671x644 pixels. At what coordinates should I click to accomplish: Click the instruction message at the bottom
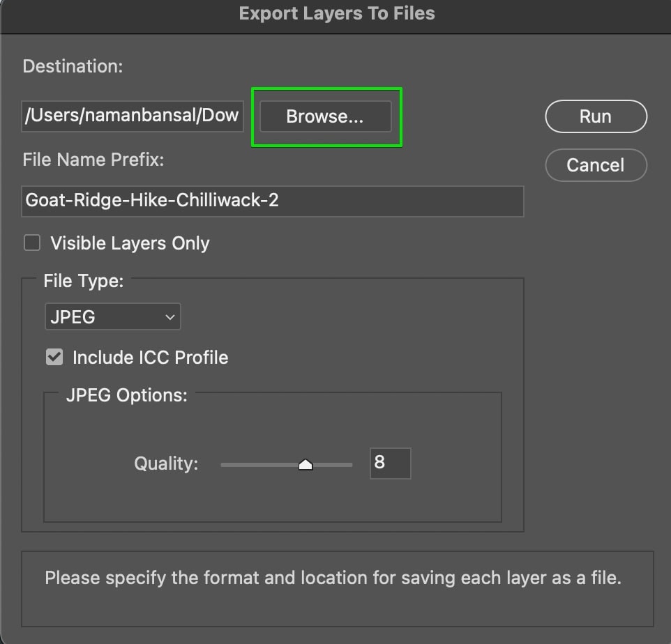coord(333,578)
